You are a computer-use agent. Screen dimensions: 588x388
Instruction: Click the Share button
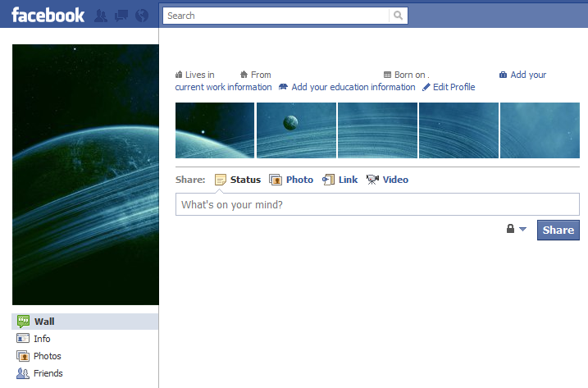(558, 230)
